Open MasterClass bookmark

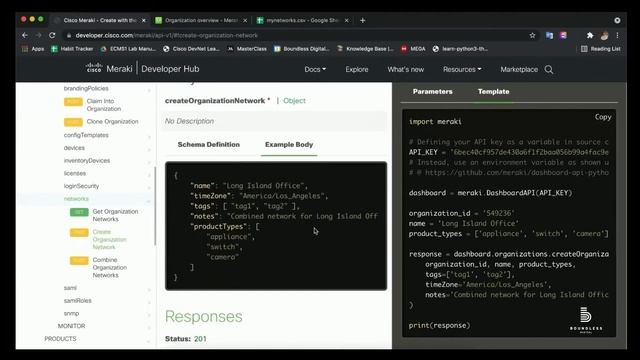point(247,49)
